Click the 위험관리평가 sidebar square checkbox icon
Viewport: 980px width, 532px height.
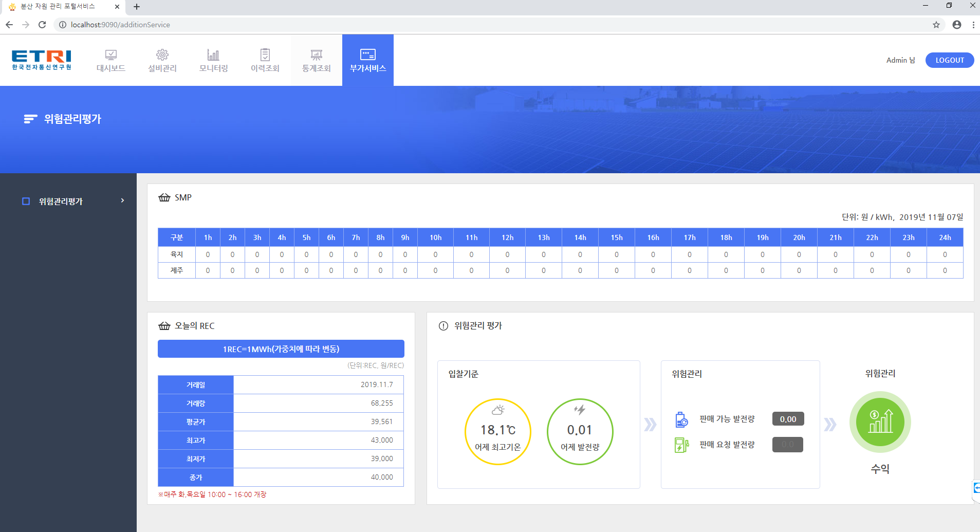[x=26, y=201]
